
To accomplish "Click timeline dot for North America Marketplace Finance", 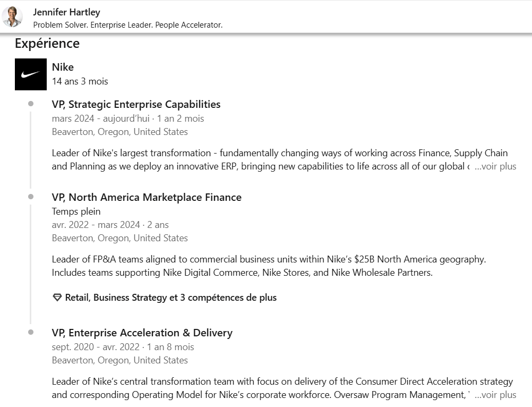I will [31, 197].
